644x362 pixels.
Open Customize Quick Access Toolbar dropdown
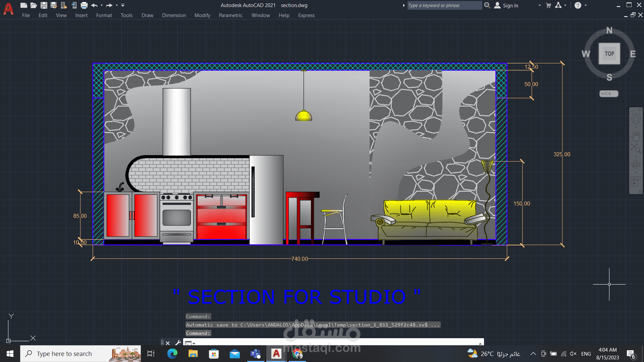(x=123, y=5)
